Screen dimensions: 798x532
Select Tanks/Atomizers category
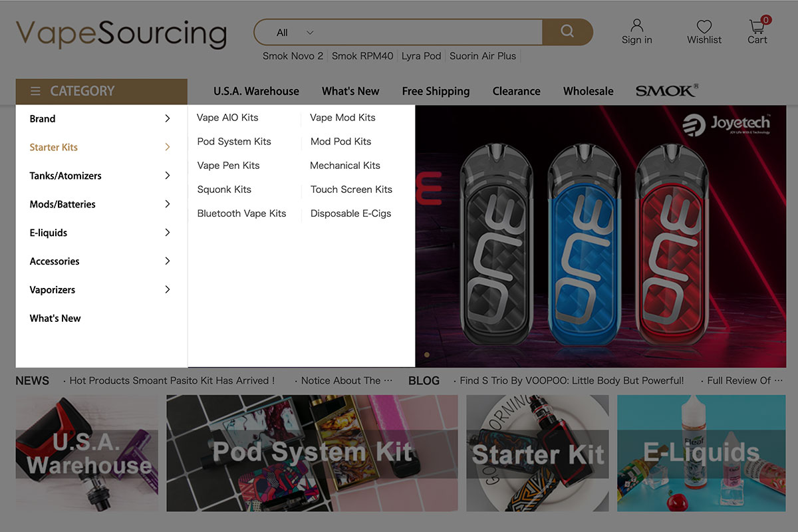[x=66, y=176]
